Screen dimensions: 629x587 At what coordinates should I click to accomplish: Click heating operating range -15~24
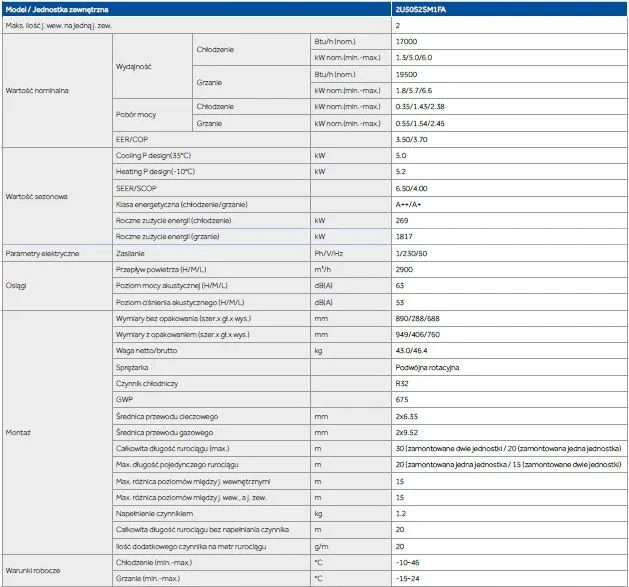point(407,579)
